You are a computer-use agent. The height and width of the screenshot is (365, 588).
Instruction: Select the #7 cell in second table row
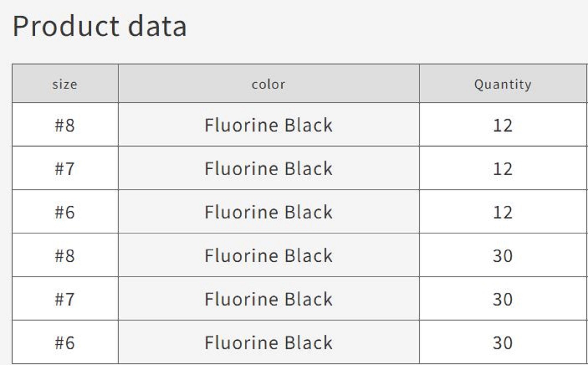tap(65, 169)
